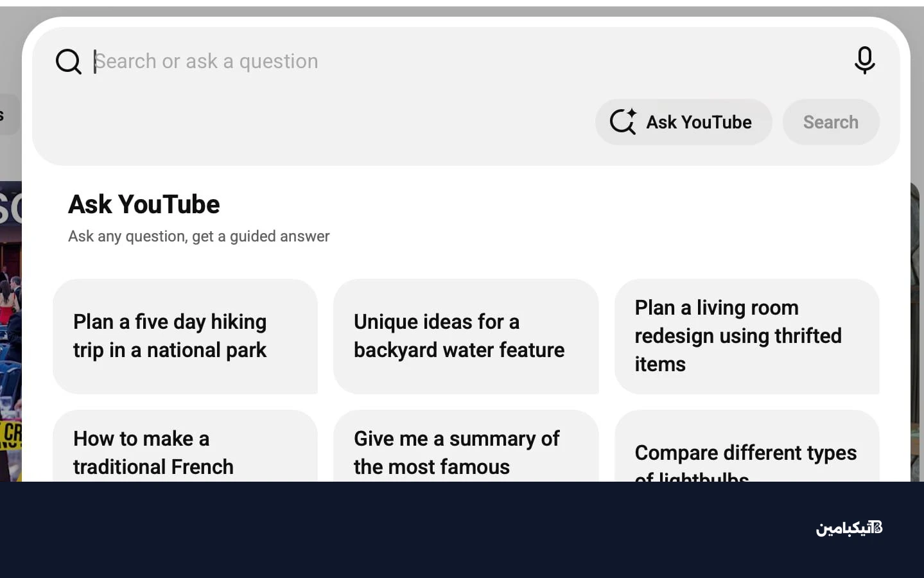Click the greyed-out Search button
Viewport: 924px width, 578px height.
click(830, 122)
